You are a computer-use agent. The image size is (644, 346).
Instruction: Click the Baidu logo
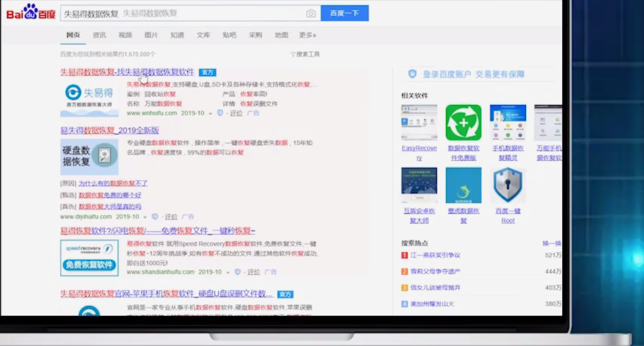[x=31, y=12]
